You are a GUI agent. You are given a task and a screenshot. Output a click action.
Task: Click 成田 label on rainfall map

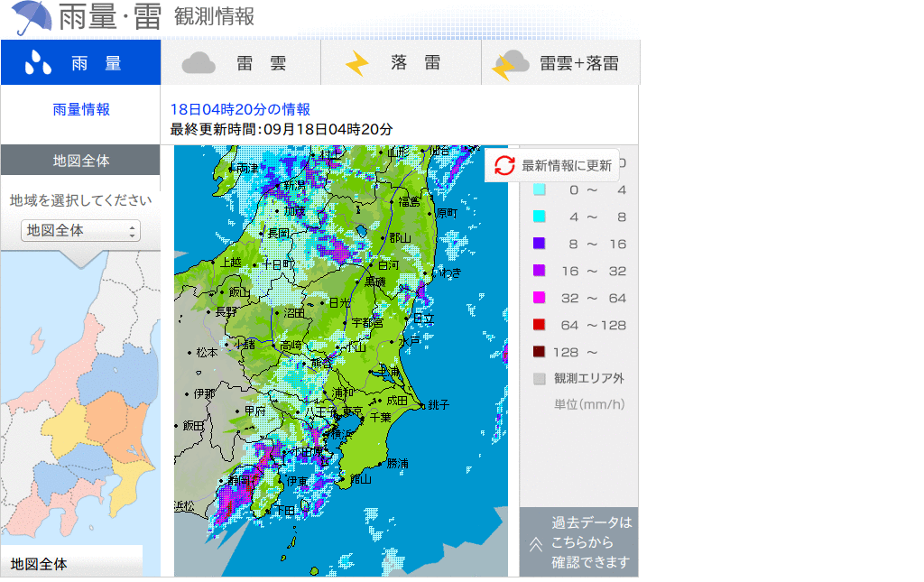397,401
